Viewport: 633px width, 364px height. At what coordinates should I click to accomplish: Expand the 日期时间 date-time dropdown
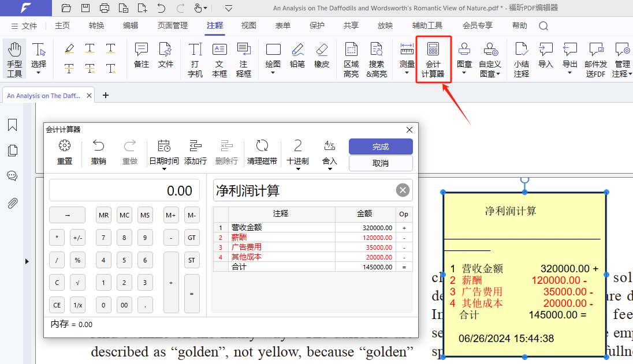164,152
